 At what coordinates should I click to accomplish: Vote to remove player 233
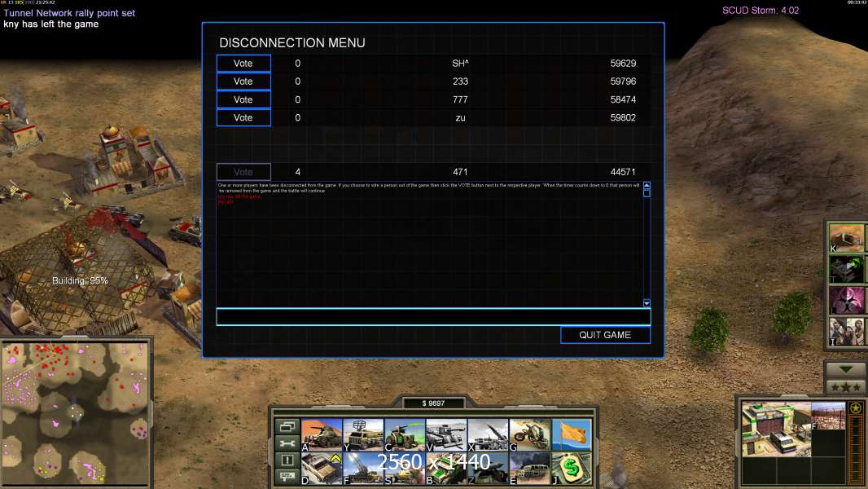coord(243,81)
